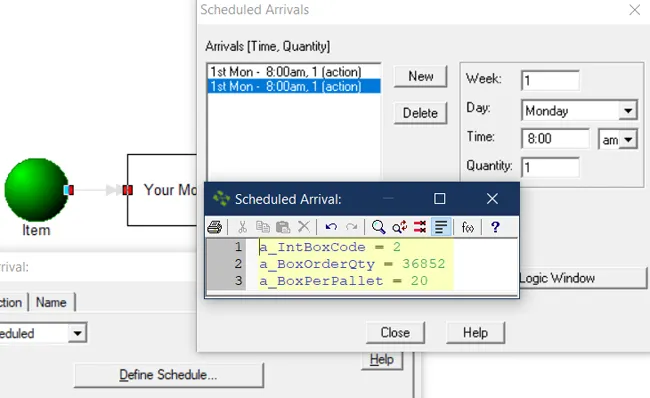Click the Close button in Scheduled Arrivals

click(x=395, y=332)
